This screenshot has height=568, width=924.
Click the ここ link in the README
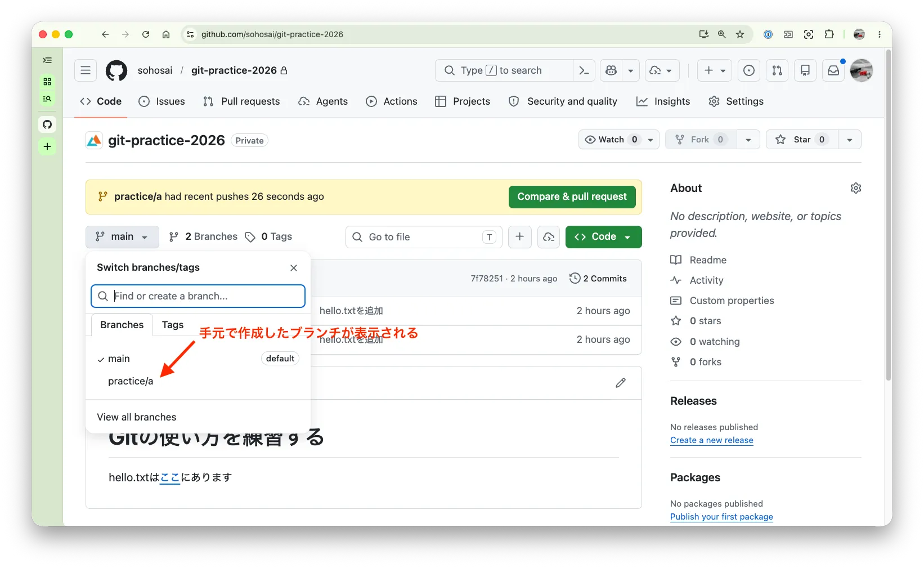170,477
